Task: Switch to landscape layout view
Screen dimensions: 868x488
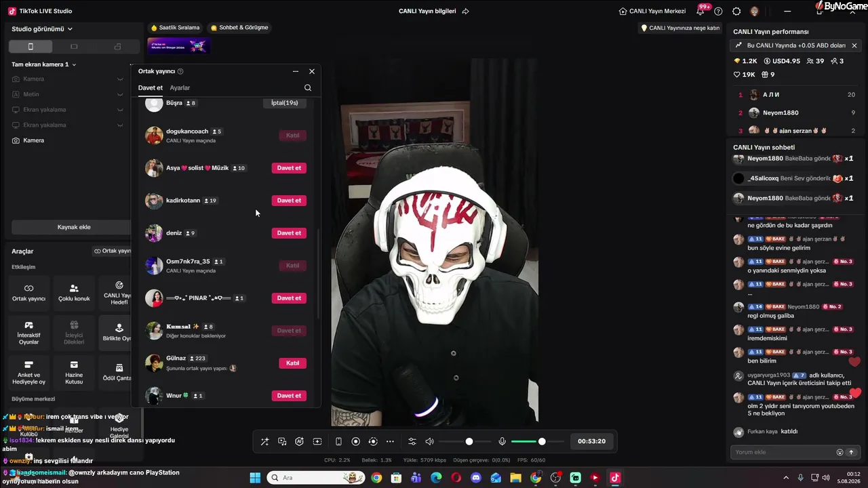Action: coord(74,47)
